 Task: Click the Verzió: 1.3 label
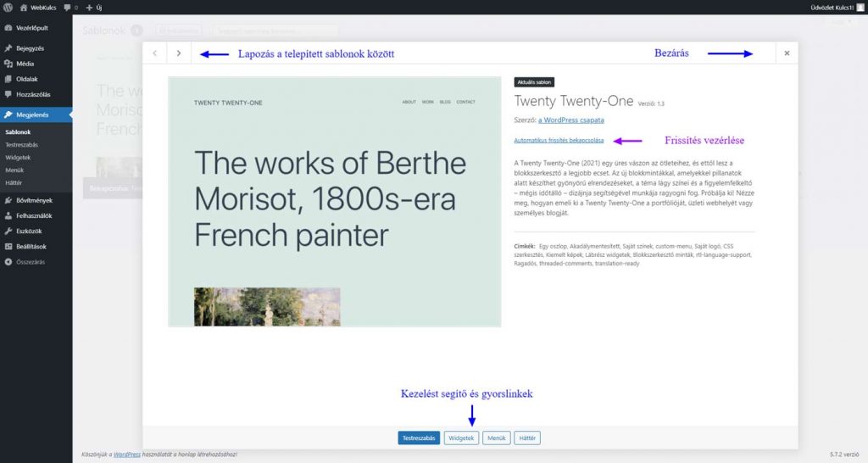[x=651, y=103]
